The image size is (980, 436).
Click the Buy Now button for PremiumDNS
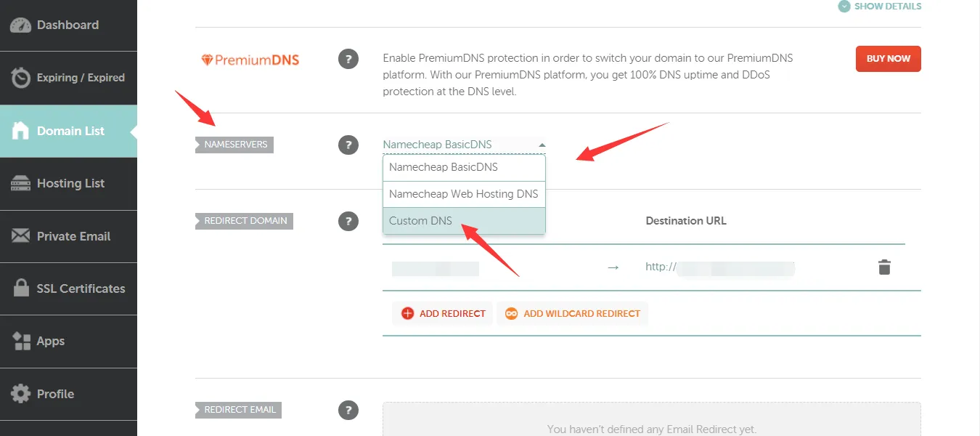(x=888, y=59)
